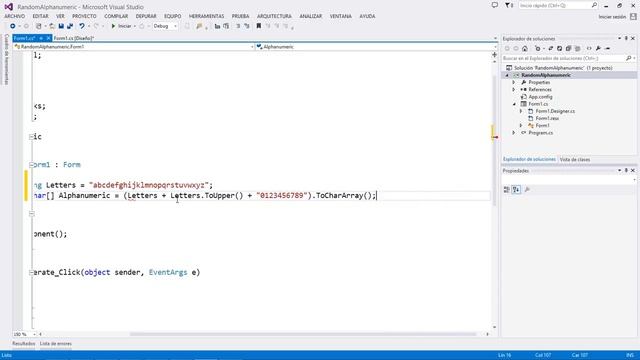This screenshot has height=360, width=640.
Task: Open the VENTANA menu
Action: 340,16
